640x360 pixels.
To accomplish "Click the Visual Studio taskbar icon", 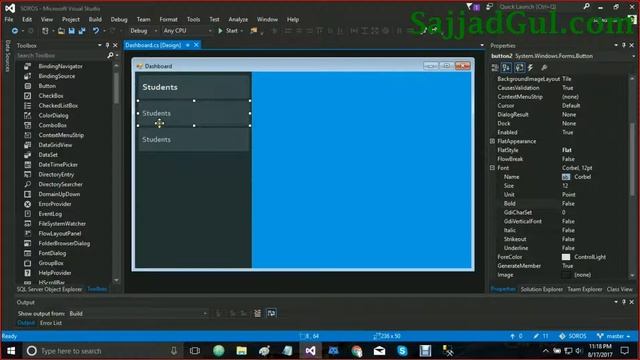I will click(x=310, y=351).
